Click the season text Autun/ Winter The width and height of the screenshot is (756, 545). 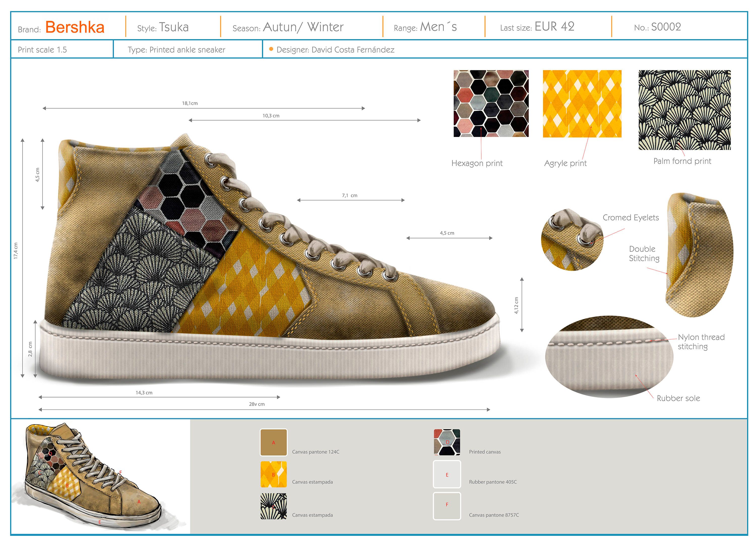(x=303, y=27)
